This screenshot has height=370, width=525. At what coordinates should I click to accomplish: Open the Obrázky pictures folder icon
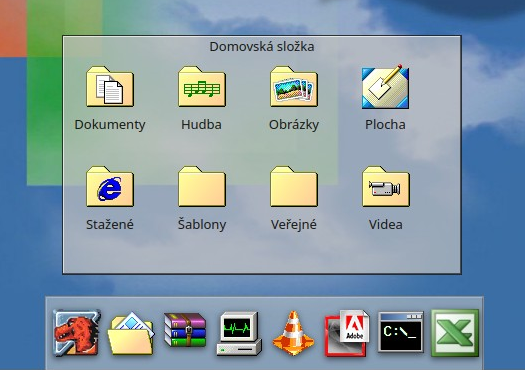(x=294, y=86)
